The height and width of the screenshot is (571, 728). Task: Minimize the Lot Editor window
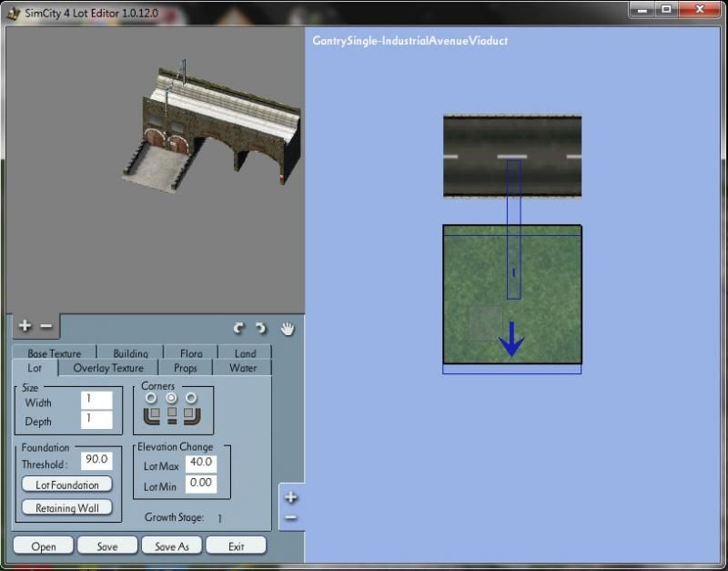[642, 9]
